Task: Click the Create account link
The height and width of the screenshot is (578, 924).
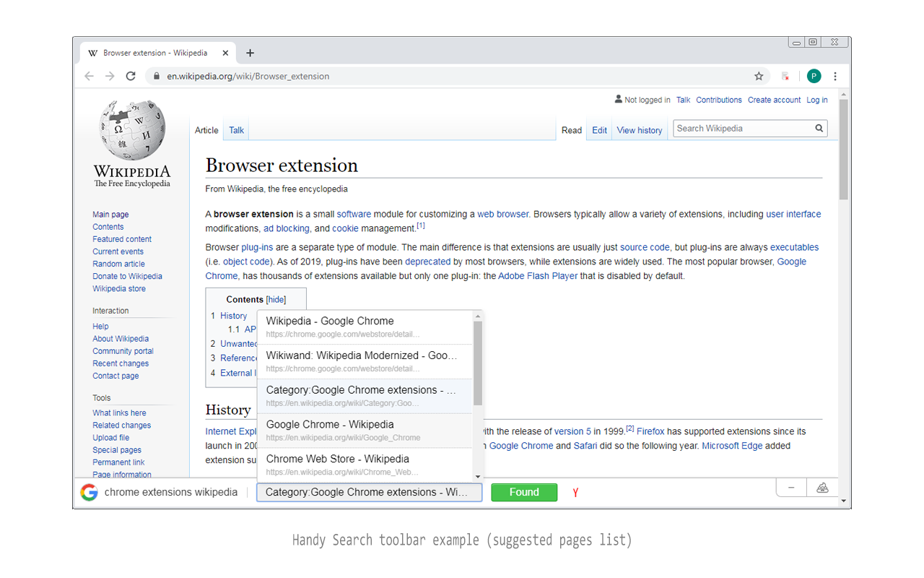Action: [x=774, y=100]
